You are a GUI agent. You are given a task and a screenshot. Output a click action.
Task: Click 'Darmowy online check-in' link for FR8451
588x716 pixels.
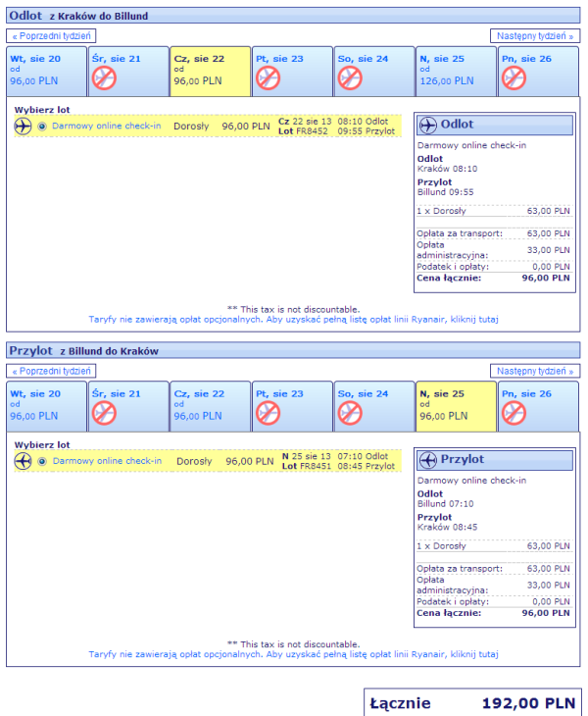coord(107,461)
